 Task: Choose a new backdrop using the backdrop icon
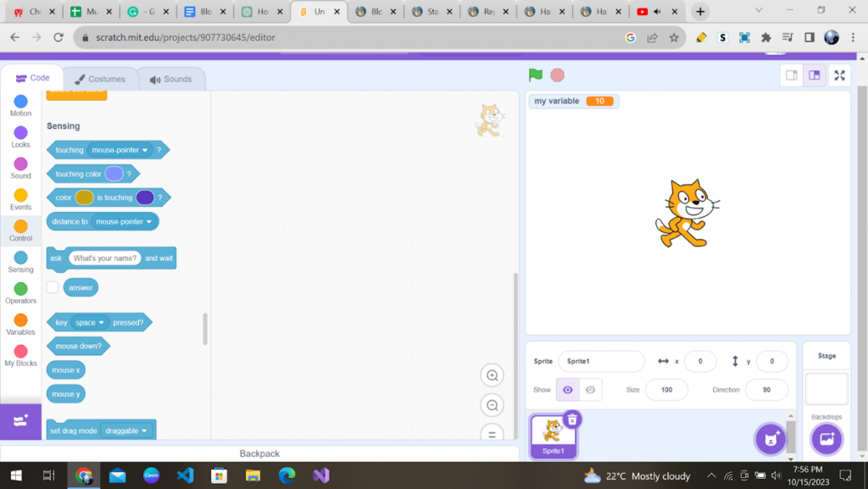(x=826, y=439)
